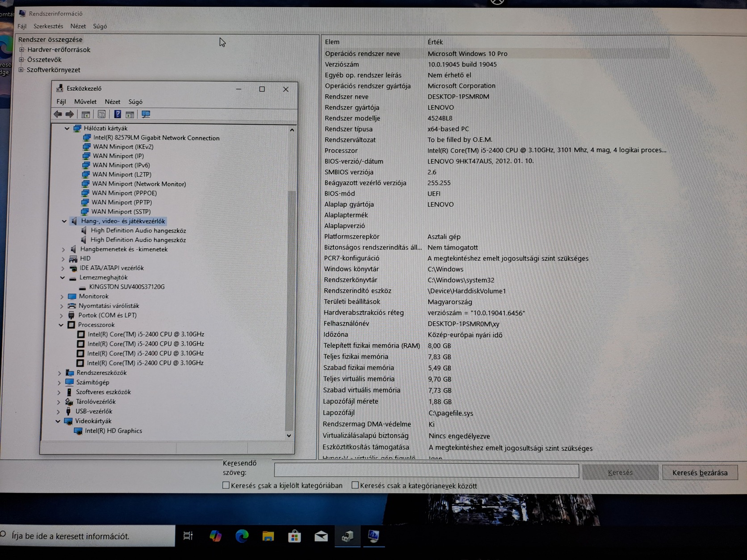747x560 pixels.
Task: Click the forward arrow in Device Manager toolbar
Action: [69, 114]
